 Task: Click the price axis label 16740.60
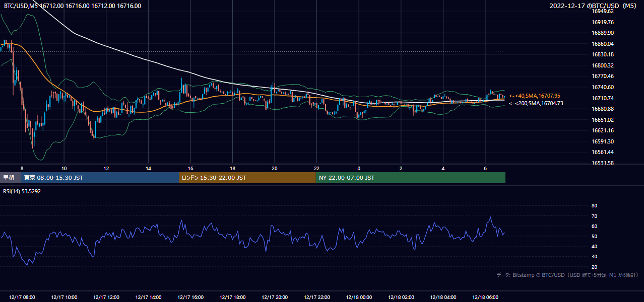coord(603,87)
